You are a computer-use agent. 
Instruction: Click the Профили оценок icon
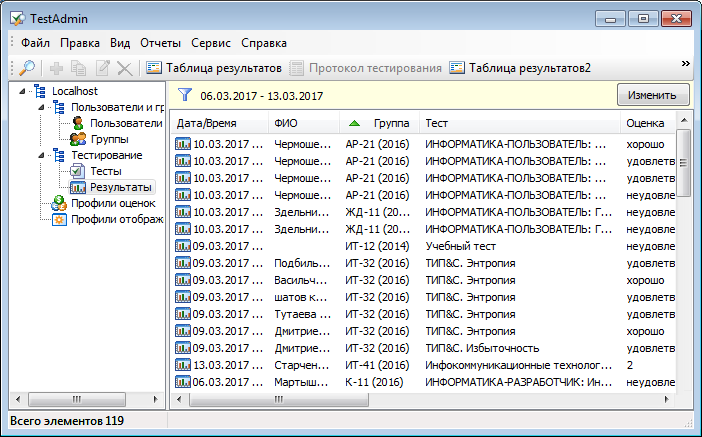pyautogui.click(x=59, y=203)
